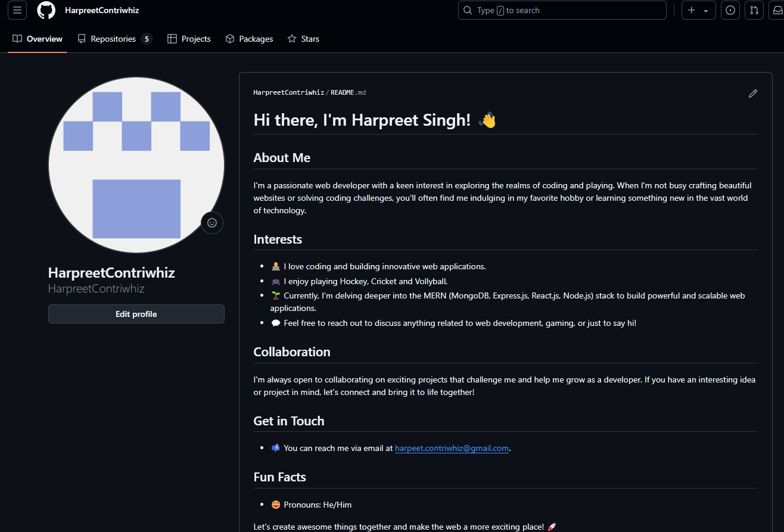Image resolution: width=784 pixels, height=532 pixels.
Task: Click the waving hand emoji in heading
Action: [x=488, y=120]
